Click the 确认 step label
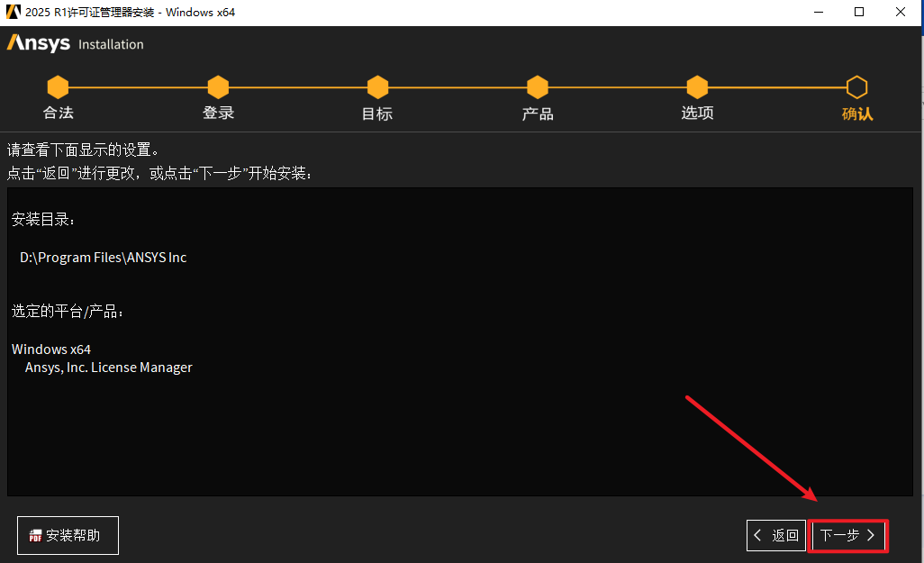 click(x=857, y=114)
